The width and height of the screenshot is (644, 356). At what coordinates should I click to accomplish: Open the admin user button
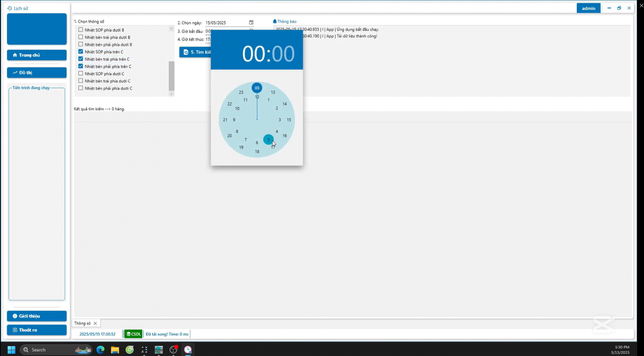588,8
